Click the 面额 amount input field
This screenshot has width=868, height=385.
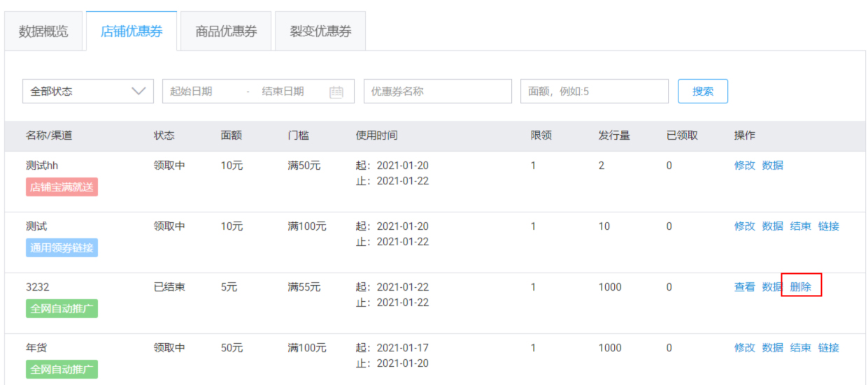[x=594, y=92]
